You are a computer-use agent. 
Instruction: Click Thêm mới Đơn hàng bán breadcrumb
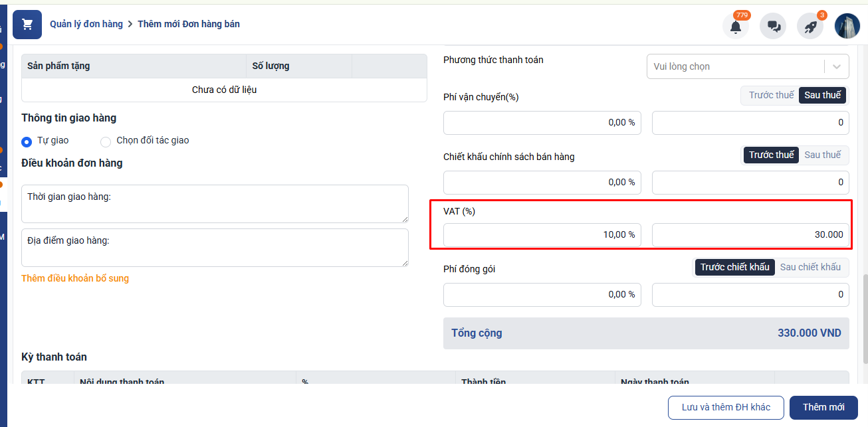[x=189, y=24]
